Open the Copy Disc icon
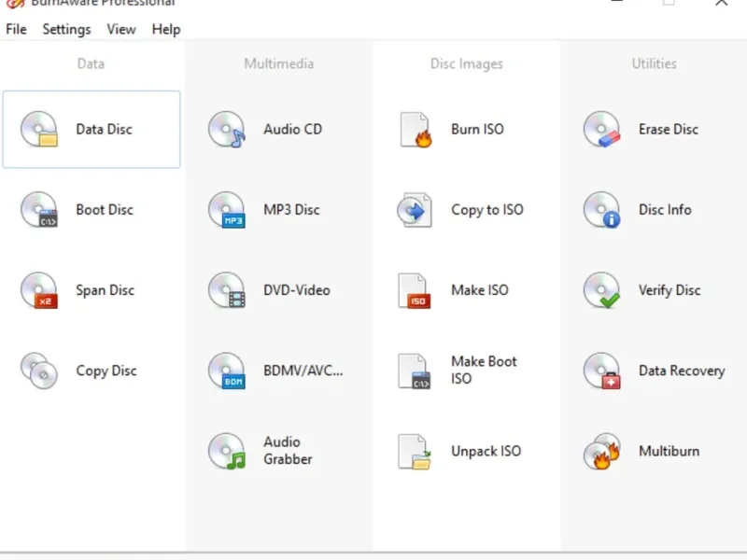Screen dimensions: 747x560 [39, 371]
